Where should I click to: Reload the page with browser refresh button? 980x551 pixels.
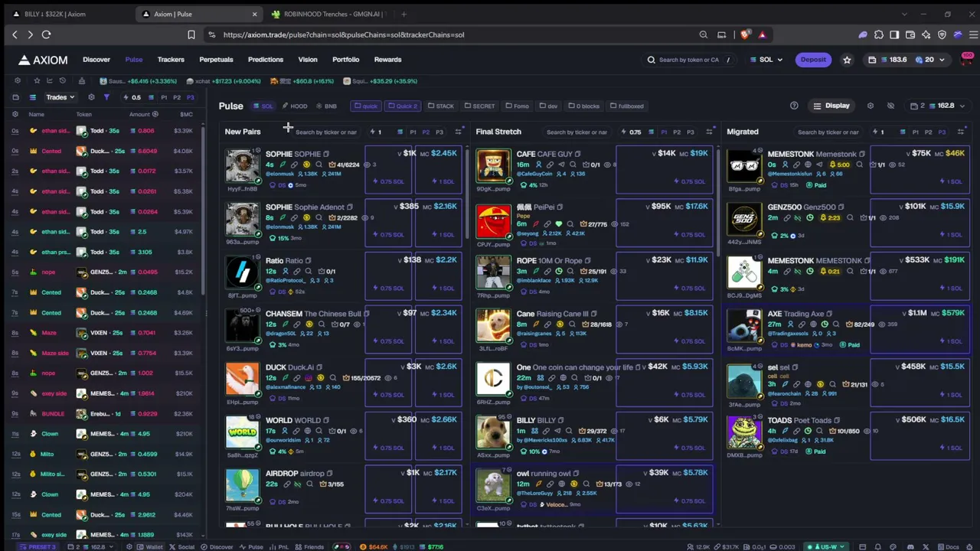(46, 34)
